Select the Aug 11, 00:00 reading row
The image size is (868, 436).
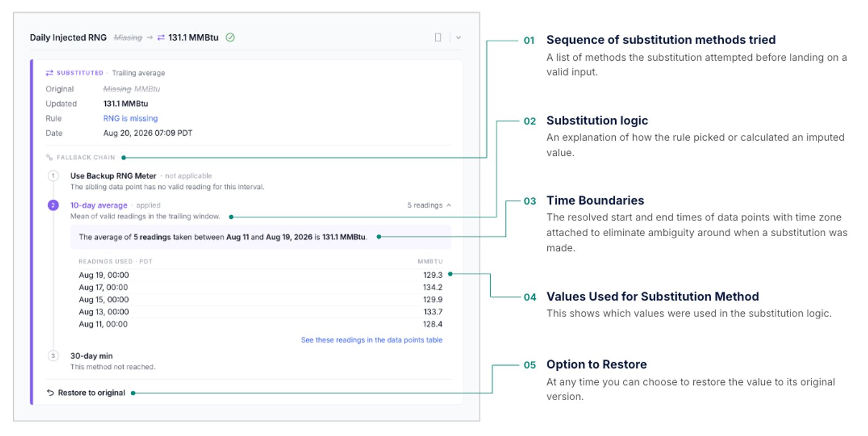260,324
